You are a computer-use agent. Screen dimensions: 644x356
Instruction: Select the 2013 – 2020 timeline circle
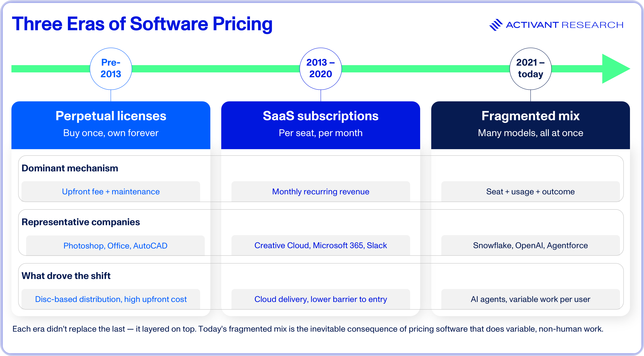point(320,69)
